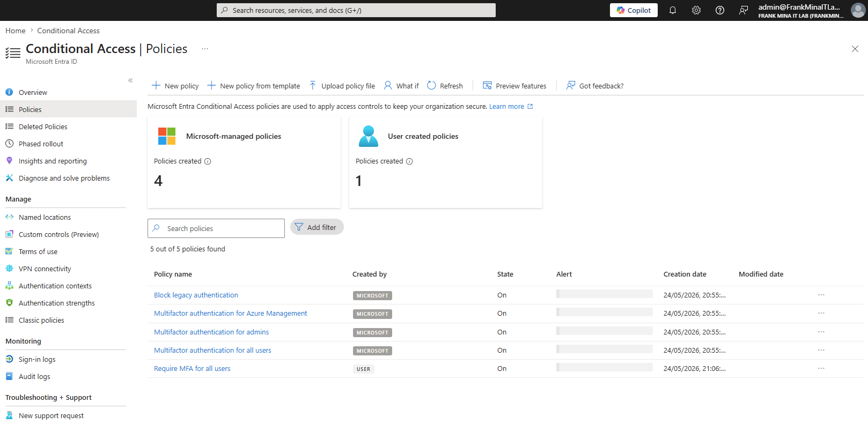Sort by State column header
Image resolution: width=868 pixels, height=424 pixels.
(x=505, y=274)
